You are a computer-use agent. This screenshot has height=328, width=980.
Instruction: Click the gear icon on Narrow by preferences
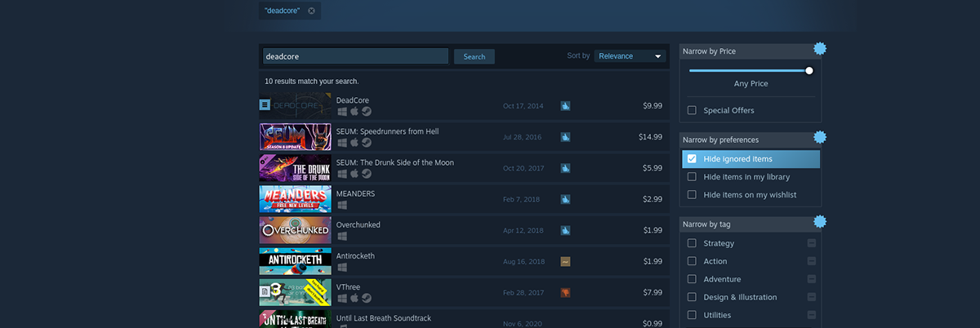[820, 136]
